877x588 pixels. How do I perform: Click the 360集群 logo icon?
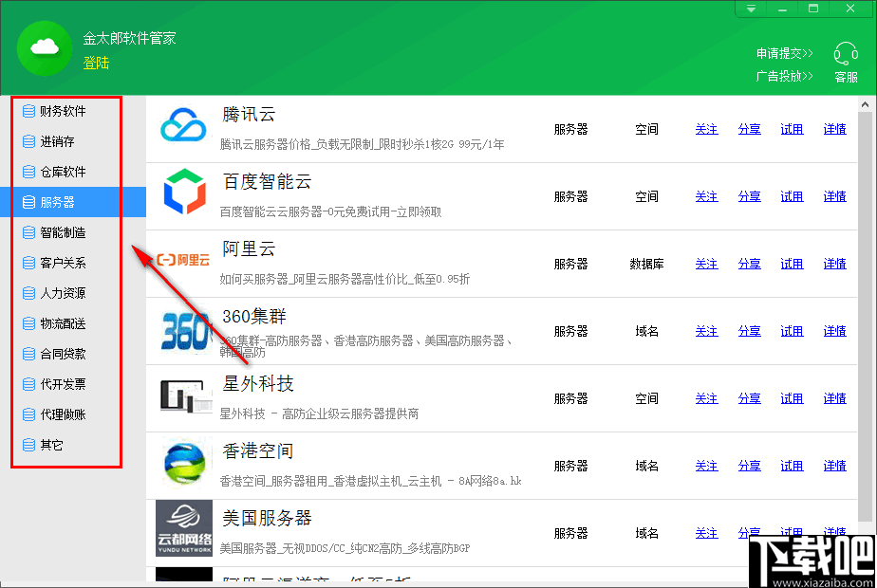tap(185, 331)
